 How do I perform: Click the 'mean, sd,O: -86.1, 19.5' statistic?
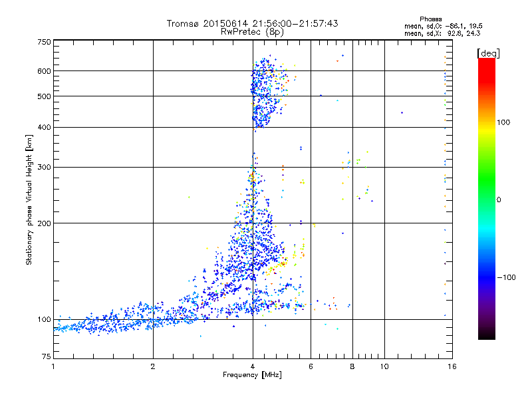(x=443, y=26)
